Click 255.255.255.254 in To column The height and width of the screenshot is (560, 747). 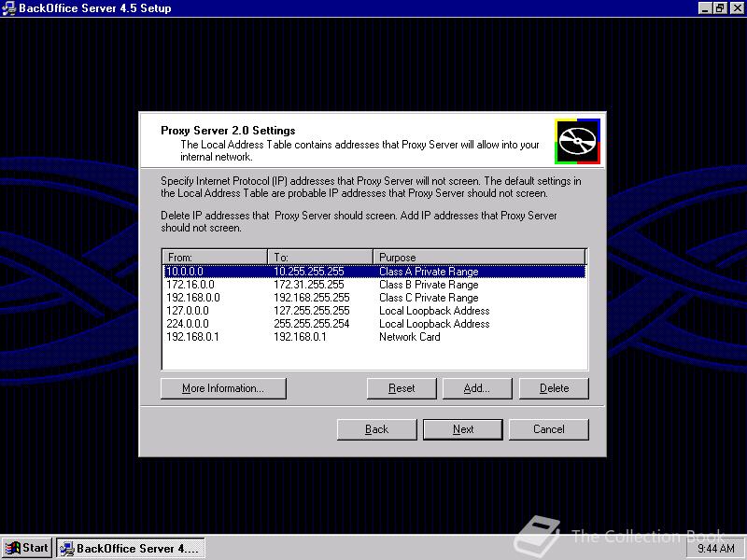pyautogui.click(x=312, y=324)
